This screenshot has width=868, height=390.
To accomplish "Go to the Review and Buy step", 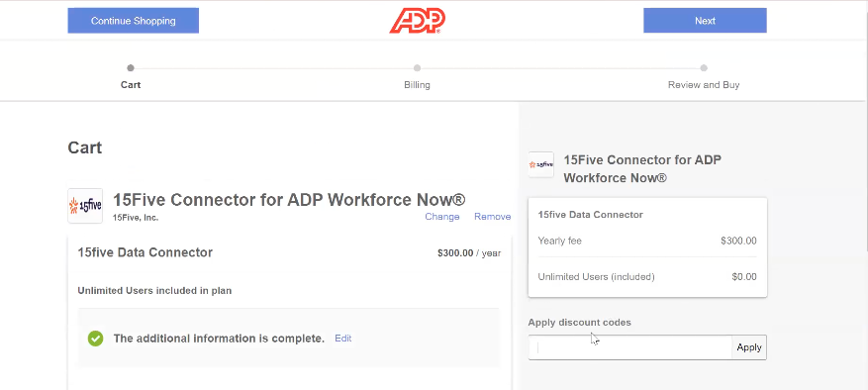I will click(704, 85).
